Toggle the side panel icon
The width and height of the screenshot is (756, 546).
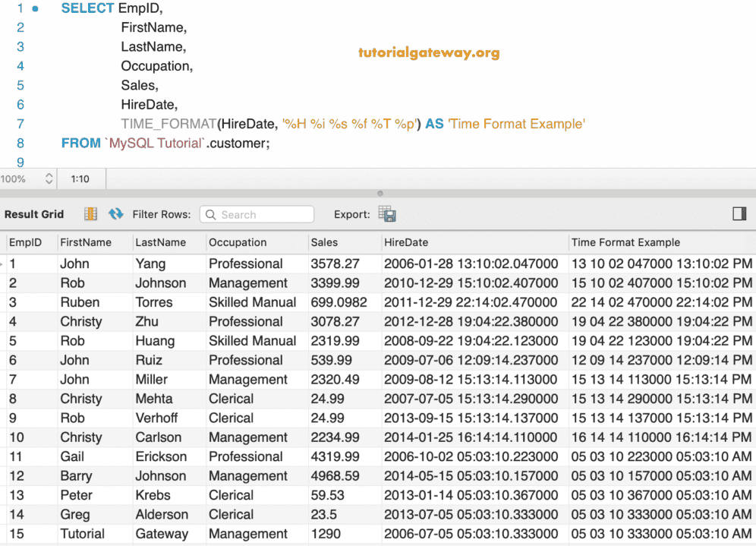739,213
